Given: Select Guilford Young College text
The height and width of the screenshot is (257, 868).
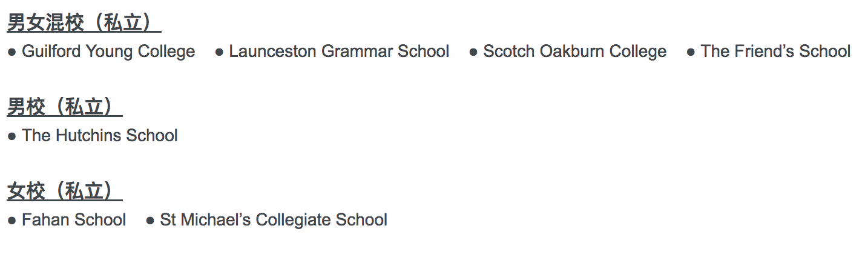Looking at the screenshot, I should [x=108, y=52].
